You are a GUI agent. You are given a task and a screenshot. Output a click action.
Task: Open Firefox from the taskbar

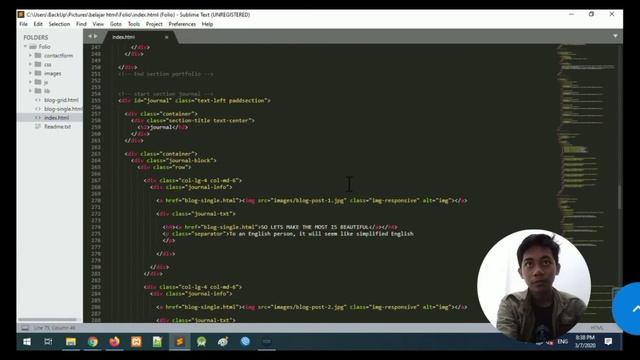tap(114, 342)
